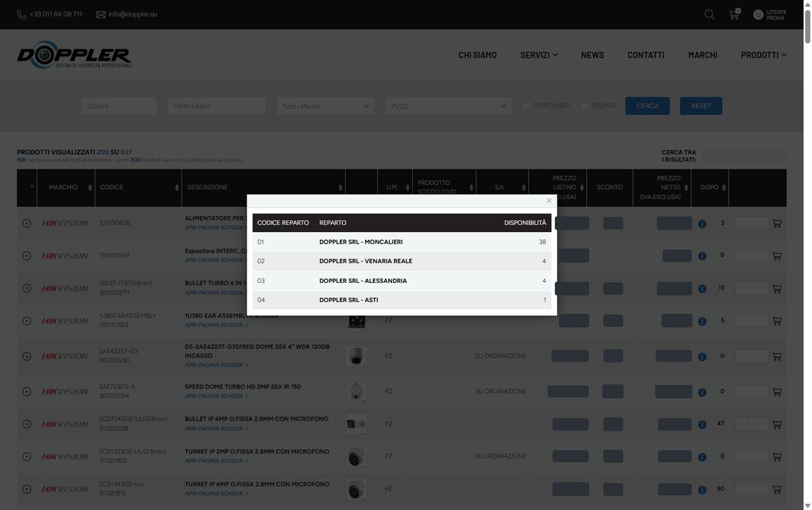This screenshot has width=812, height=510.
Task: Show availability info for product 150105939
Action: pos(702,256)
